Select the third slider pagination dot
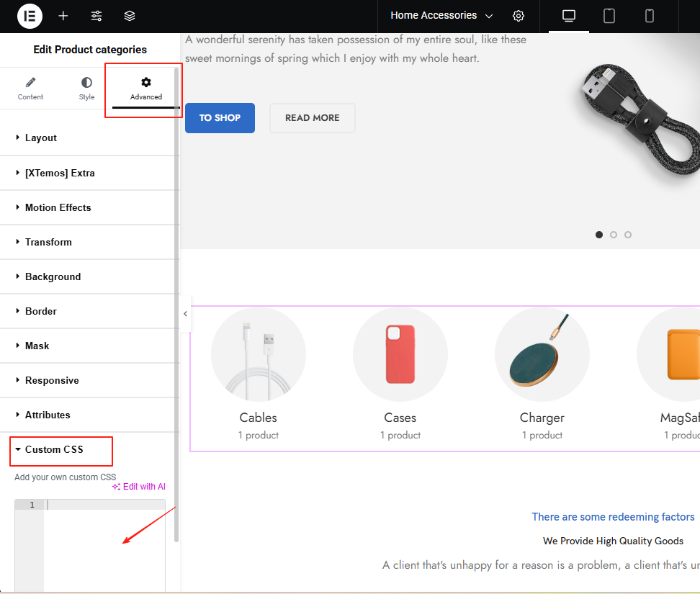Viewport: 700px width, 594px height. (x=628, y=235)
